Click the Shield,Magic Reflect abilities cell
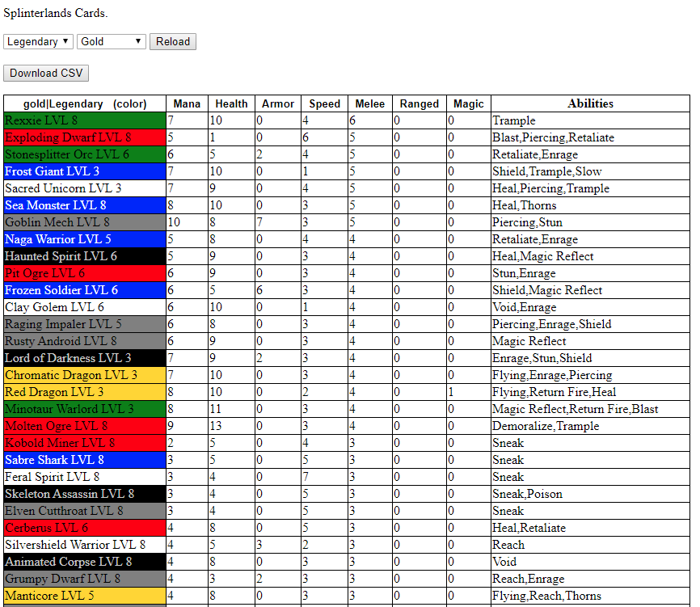This screenshot has height=607, width=700. (590, 290)
